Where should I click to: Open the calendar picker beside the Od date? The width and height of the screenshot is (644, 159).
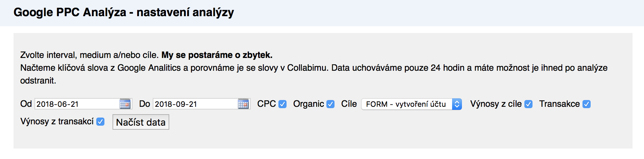[125, 104]
